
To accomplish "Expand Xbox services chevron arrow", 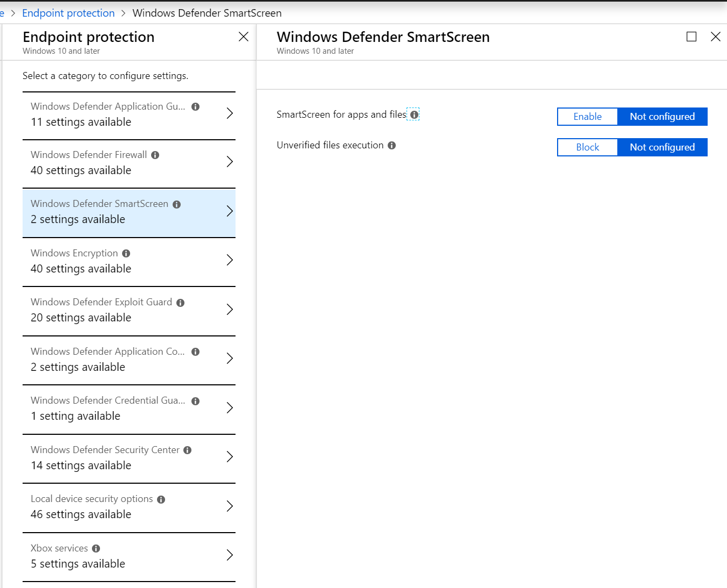I will coord(230,555).
